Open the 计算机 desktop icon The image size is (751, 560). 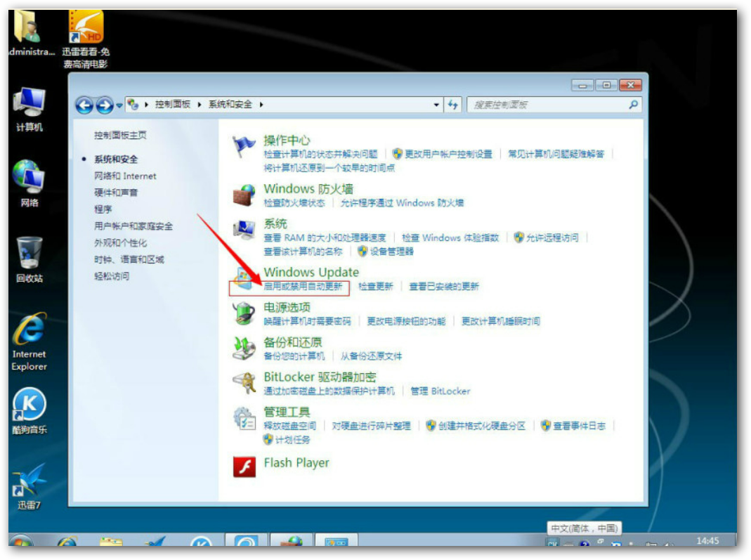30,110
